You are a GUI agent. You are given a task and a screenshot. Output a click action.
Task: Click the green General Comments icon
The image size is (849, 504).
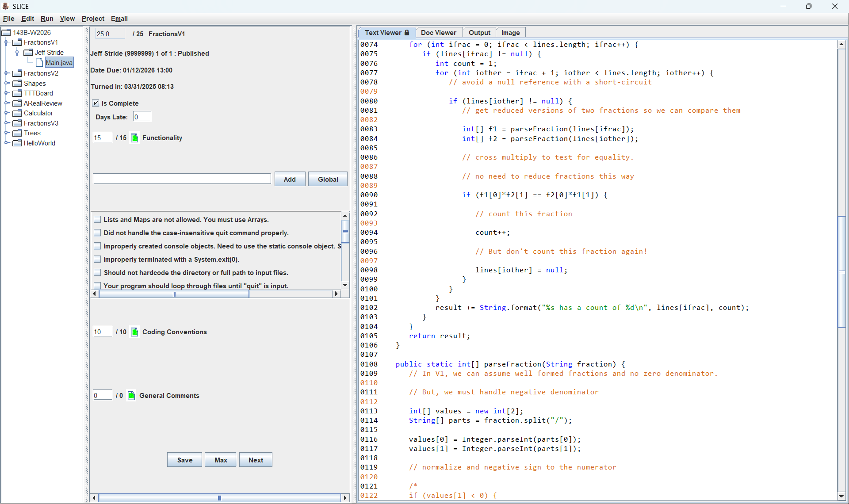click(x=131, y=396)
